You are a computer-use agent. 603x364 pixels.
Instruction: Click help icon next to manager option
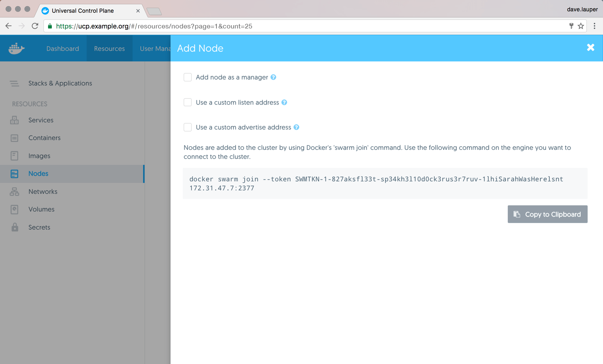pyautogui.click(x=273, y=77)
